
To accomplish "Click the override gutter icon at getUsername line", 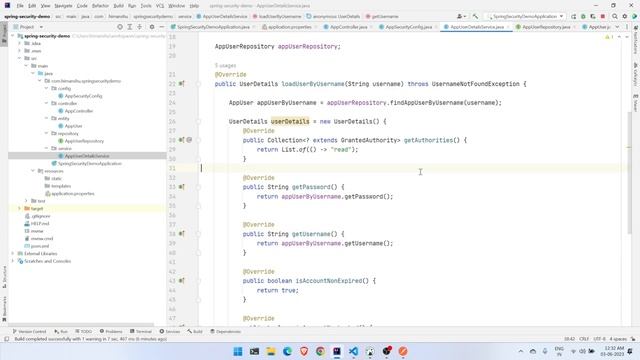I will [182, 234].
